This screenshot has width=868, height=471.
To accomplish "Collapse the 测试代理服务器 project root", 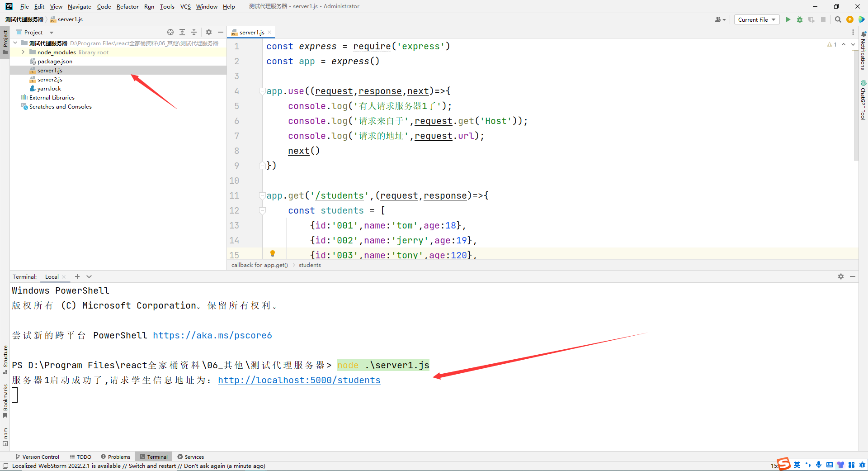I will click(x=15, y=43).
